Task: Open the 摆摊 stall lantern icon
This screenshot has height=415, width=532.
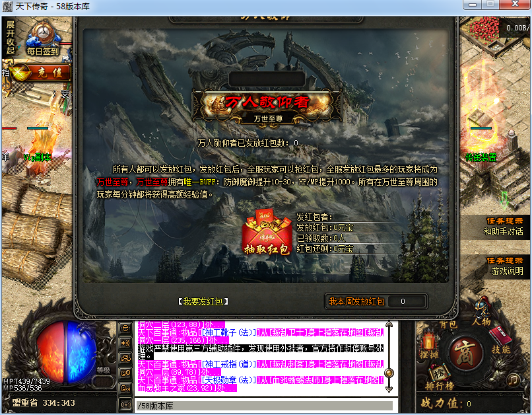Action: point(429,346)
